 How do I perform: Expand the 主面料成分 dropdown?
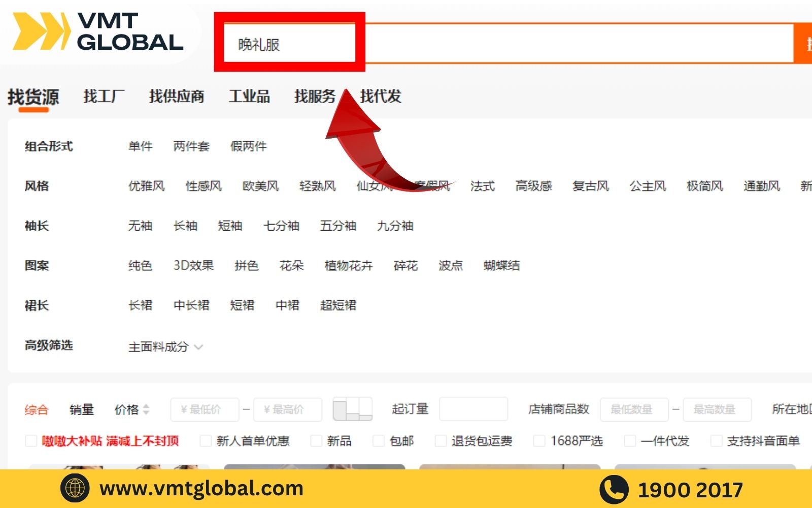(165, 347)
